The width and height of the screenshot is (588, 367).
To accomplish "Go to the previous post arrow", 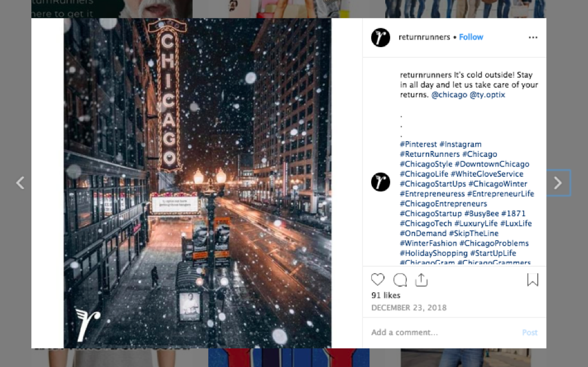I will [x=20, y=183].
